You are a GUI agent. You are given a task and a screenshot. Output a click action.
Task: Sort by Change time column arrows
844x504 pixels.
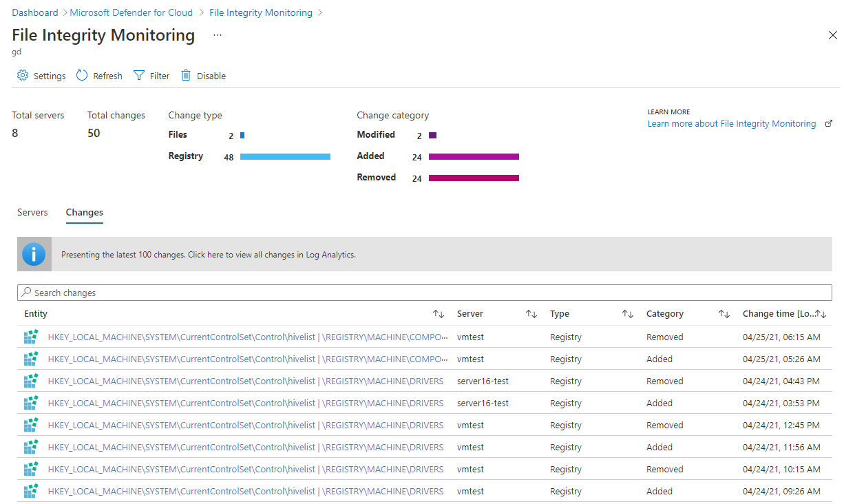[x=821, y=314]
